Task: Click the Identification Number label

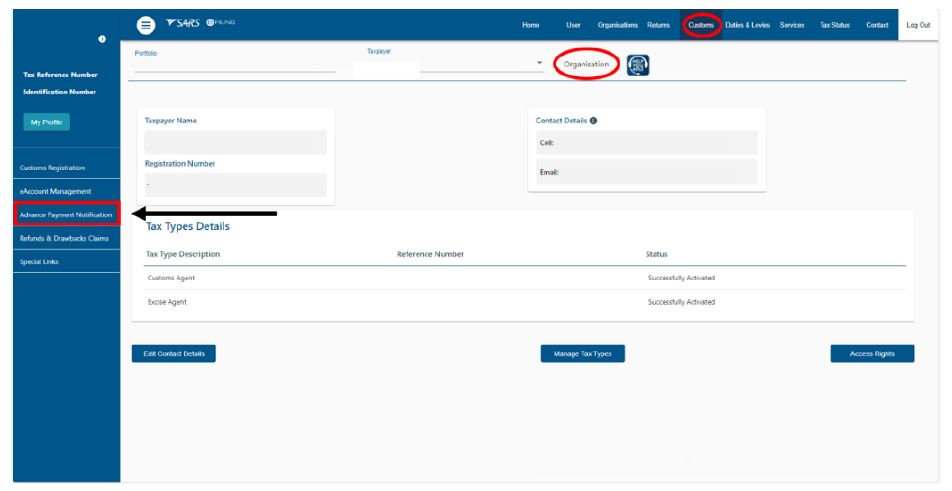Action: [x=60, y=92]
